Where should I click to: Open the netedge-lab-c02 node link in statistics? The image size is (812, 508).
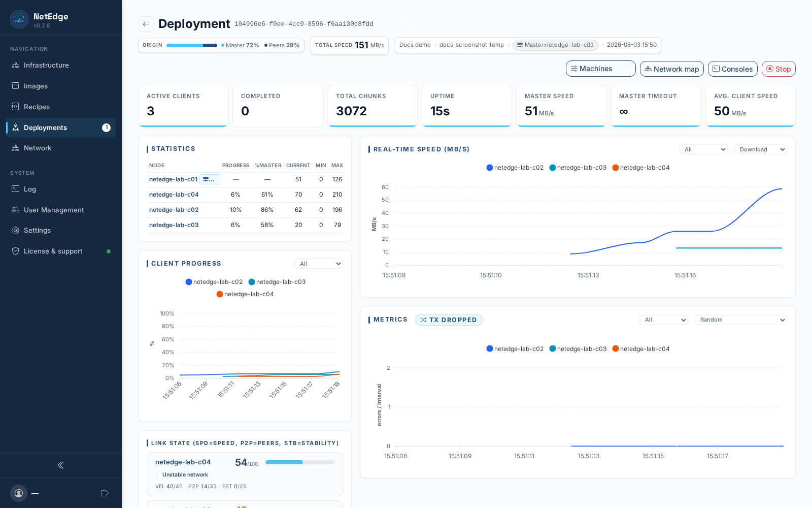(x=174, y=210)
